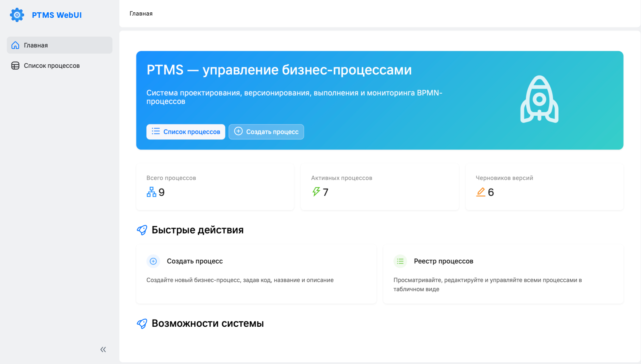Open Список процессов in the sidebar menu
Screen dimensions: 641x364
[x=59, y=66]
